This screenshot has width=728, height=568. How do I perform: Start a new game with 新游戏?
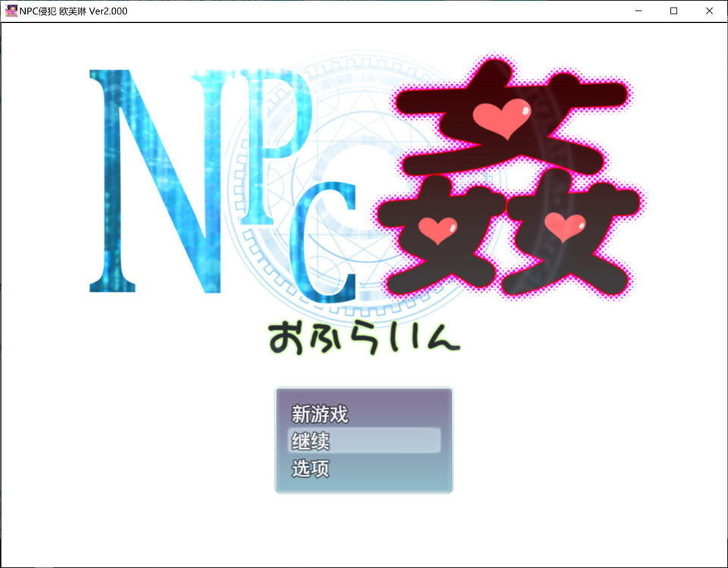pyautogui.click(x=318, y=413)
